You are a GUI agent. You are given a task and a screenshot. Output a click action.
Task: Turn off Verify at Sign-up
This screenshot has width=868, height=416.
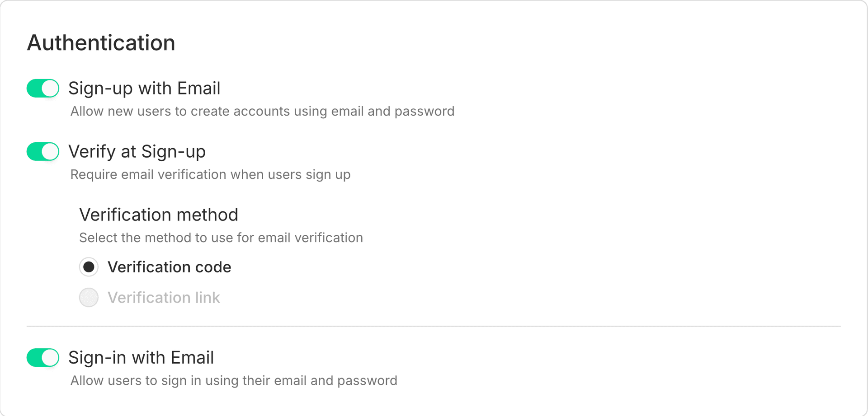(42, 151)
